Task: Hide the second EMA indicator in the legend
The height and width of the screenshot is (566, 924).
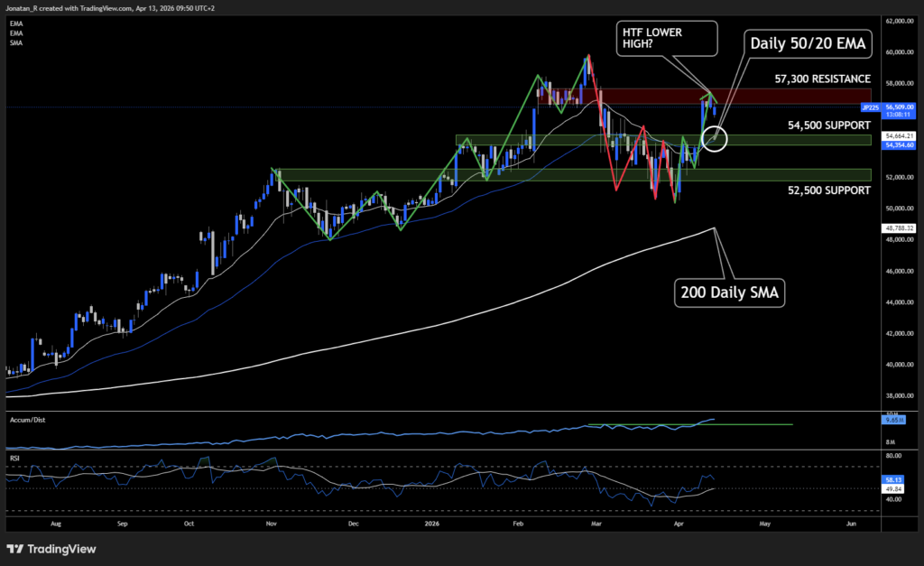Action: point(16,33)
